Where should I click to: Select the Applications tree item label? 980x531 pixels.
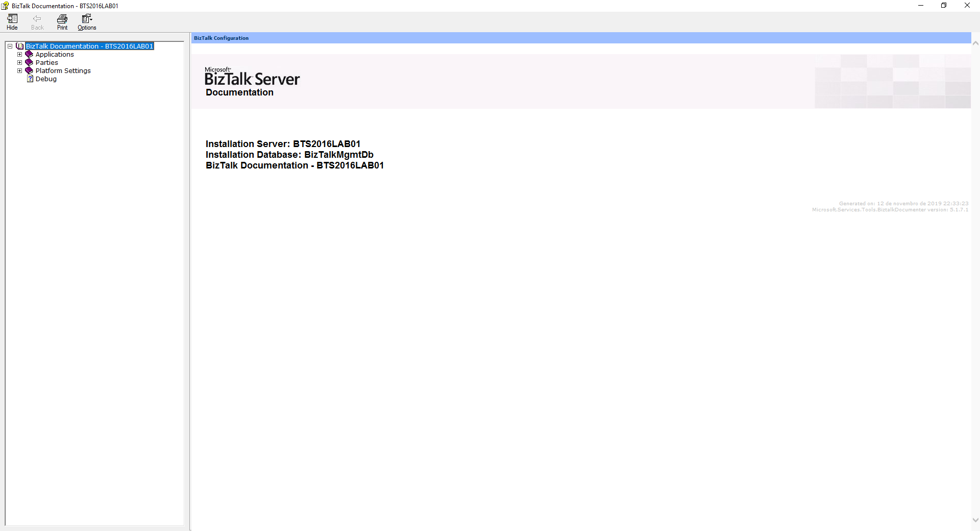(55, 55)
